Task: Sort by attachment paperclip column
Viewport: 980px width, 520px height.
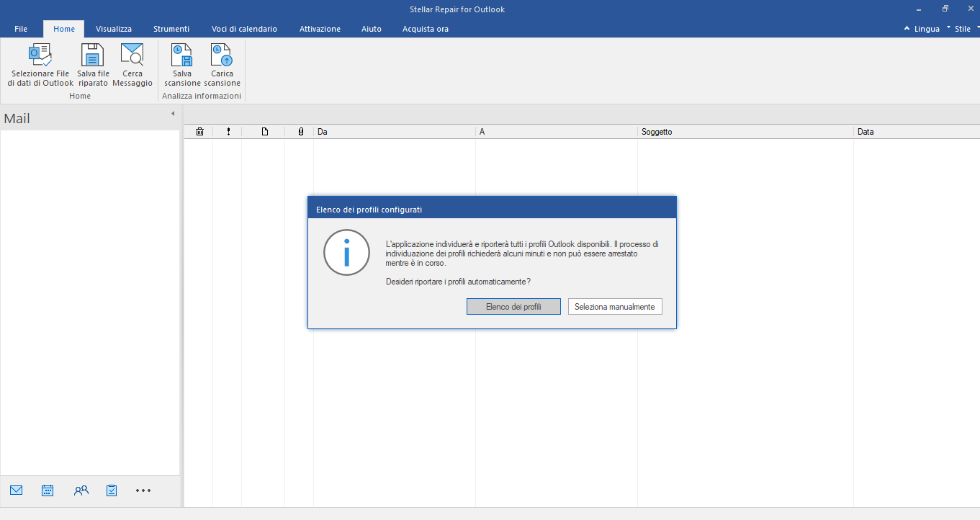Action: (300, 132)
